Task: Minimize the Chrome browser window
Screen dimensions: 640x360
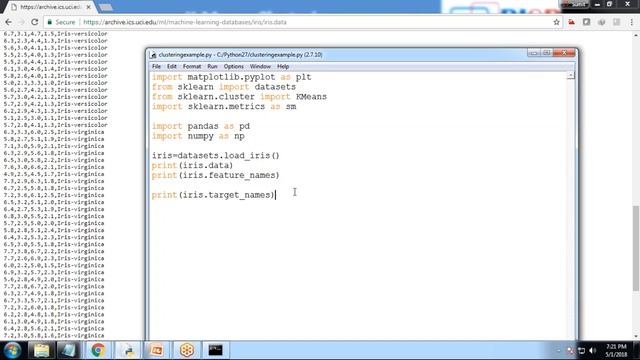Action: click(x=598, y=4)
